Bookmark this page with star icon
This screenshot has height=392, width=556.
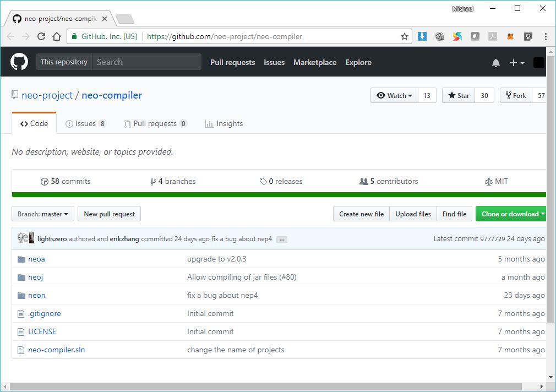(x=404, y=36)
